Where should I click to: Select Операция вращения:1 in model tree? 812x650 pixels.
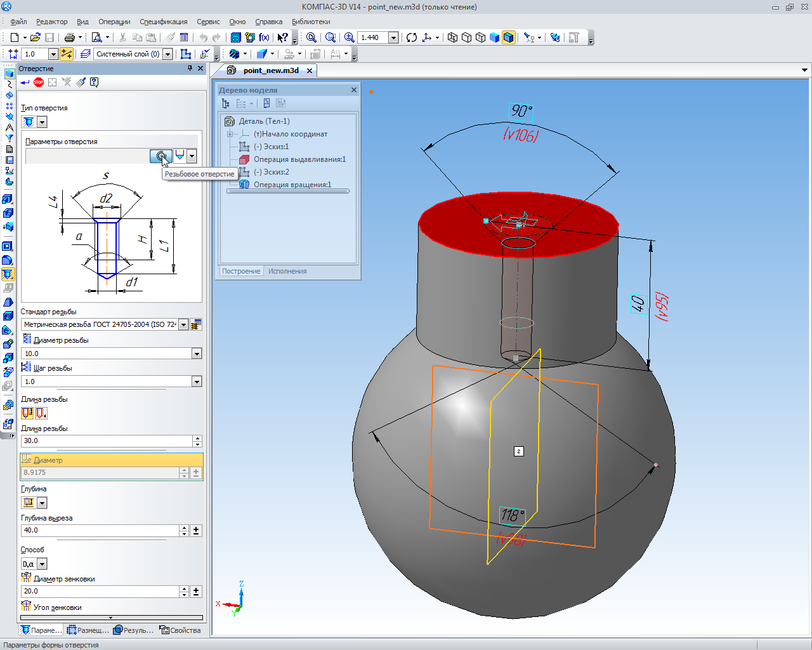[292, 185]
